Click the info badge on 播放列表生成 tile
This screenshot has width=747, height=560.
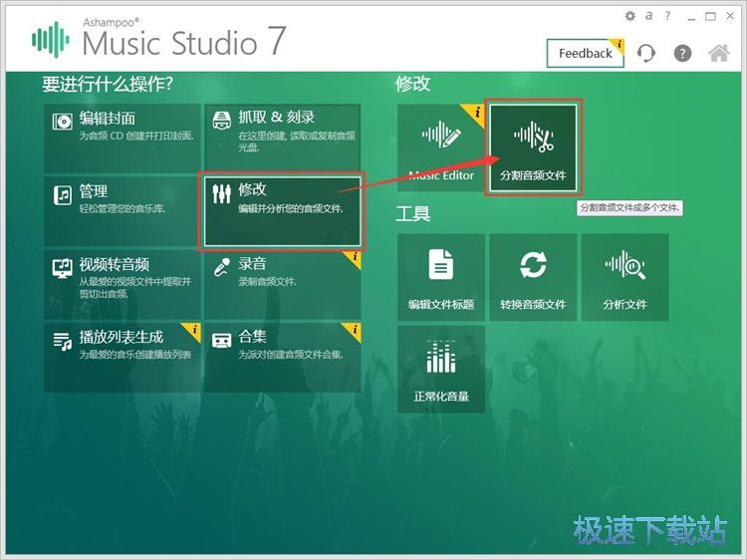(193, 330)
